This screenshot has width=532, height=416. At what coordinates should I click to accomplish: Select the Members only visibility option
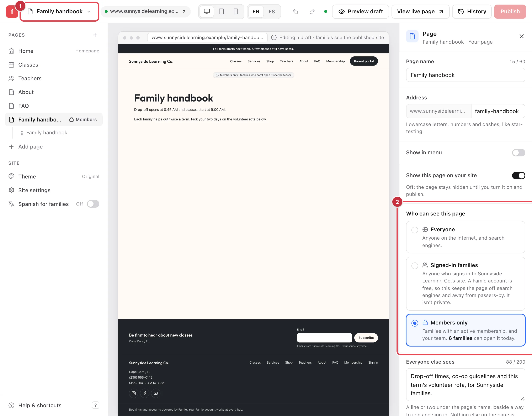click(465, 330)
